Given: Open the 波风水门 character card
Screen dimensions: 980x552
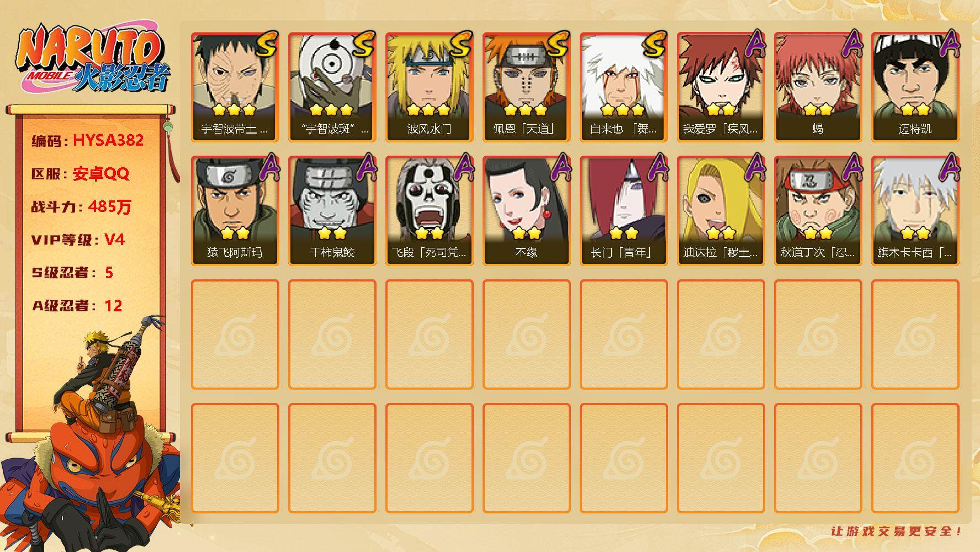Looking at the screenshot, I should (429, 87).
